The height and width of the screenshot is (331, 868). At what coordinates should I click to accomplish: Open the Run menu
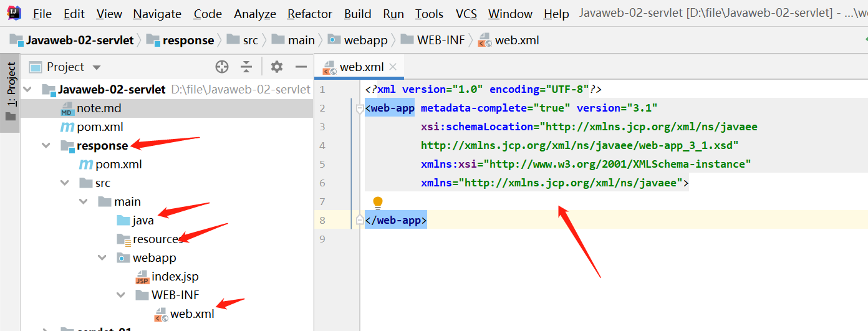(393, 14)
